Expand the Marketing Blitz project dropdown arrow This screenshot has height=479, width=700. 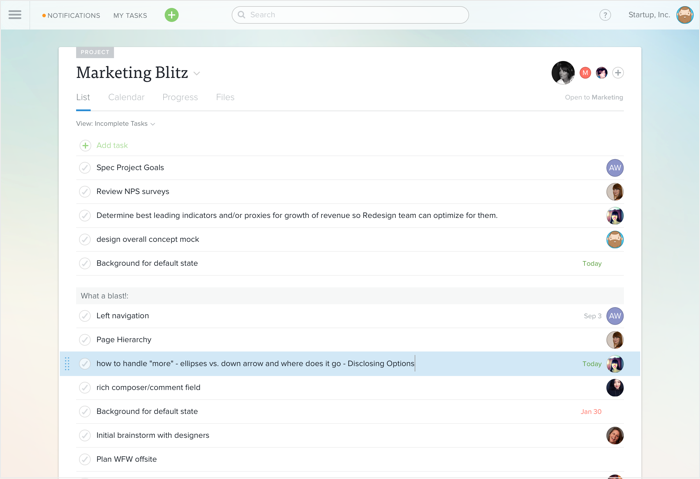pos(196,74)
